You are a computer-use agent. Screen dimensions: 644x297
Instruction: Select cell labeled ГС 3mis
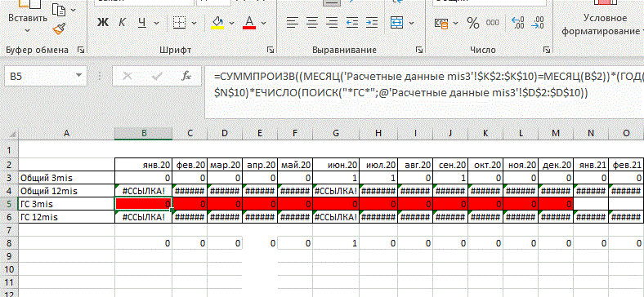66,204
